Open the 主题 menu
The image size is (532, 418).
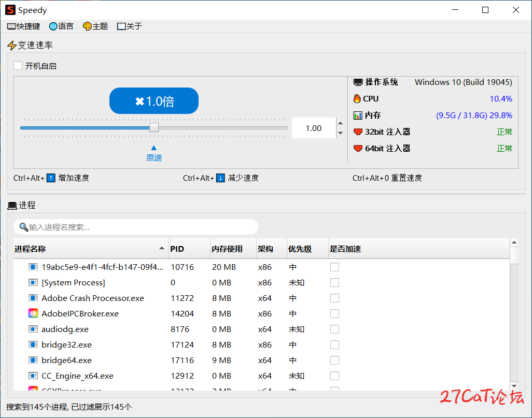tap(95, 26)
